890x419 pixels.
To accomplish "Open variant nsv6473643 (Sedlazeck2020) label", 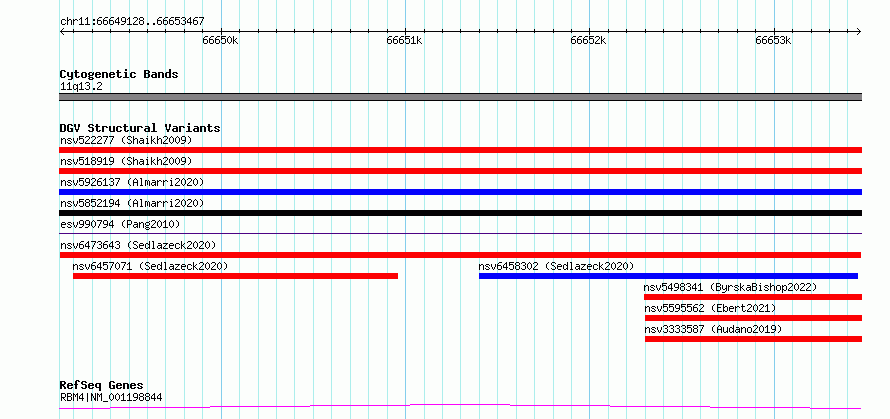I will click(138, 245).
